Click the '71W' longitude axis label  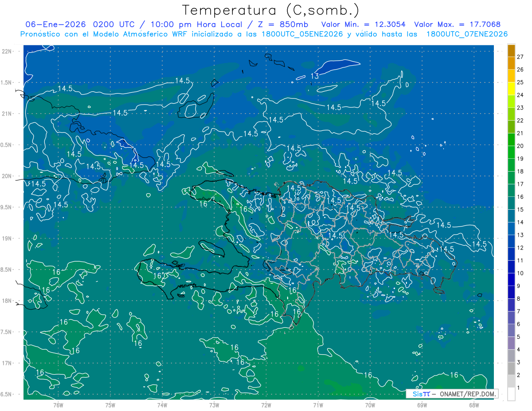click(x=318, y=405)
